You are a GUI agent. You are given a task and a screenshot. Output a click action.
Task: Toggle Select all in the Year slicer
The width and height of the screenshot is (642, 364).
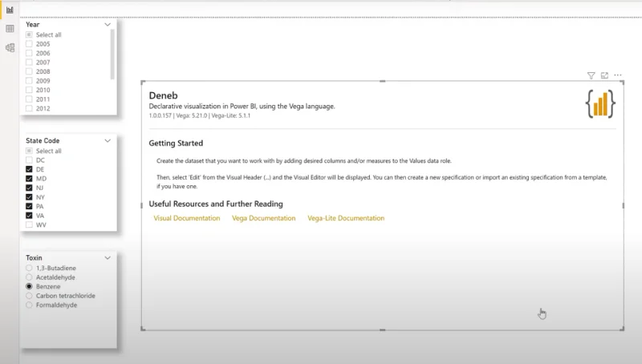[x=29, y=34]
